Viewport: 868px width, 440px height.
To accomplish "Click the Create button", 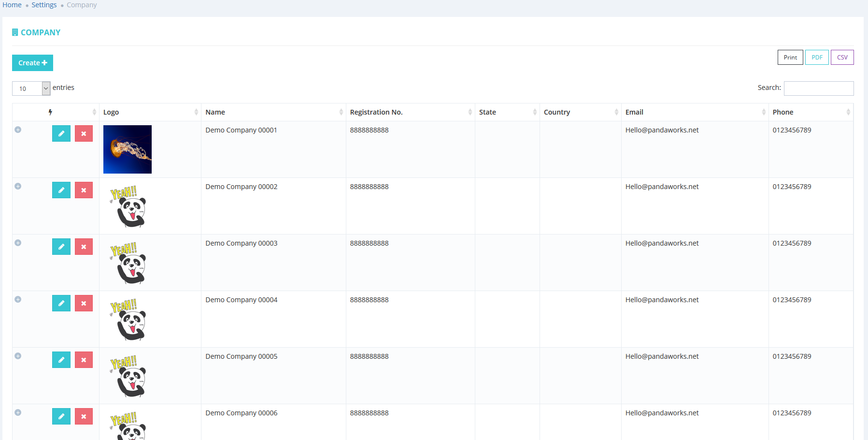I will [32, 63].
